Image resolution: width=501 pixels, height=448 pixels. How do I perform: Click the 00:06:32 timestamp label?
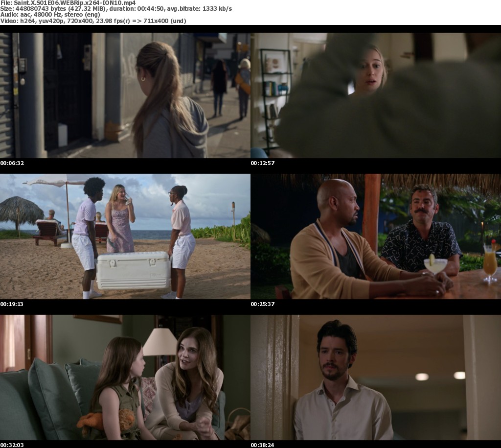12,163
